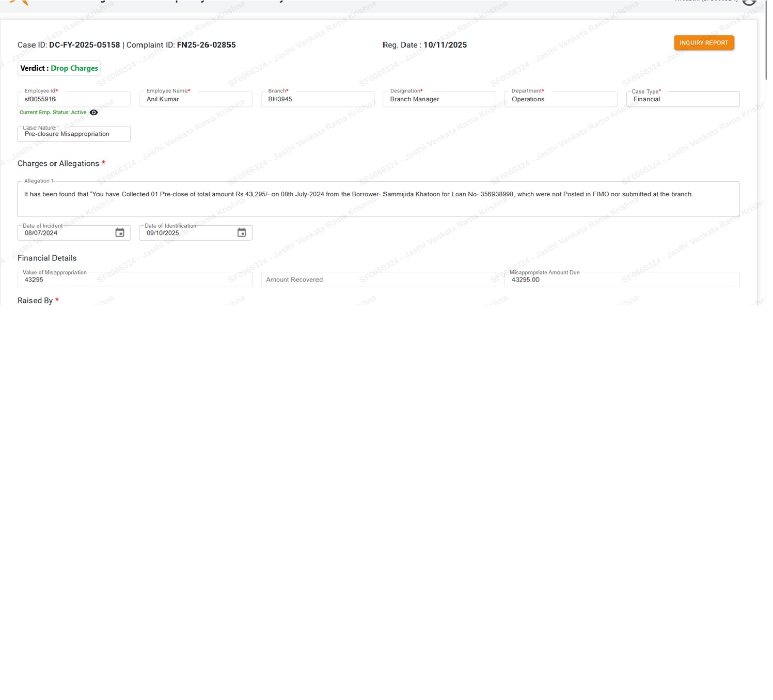Click the eye icon beside Current Emp. Status
This screenshot has width=773, height=700.
pyautogui.click(x=93, y=113)
